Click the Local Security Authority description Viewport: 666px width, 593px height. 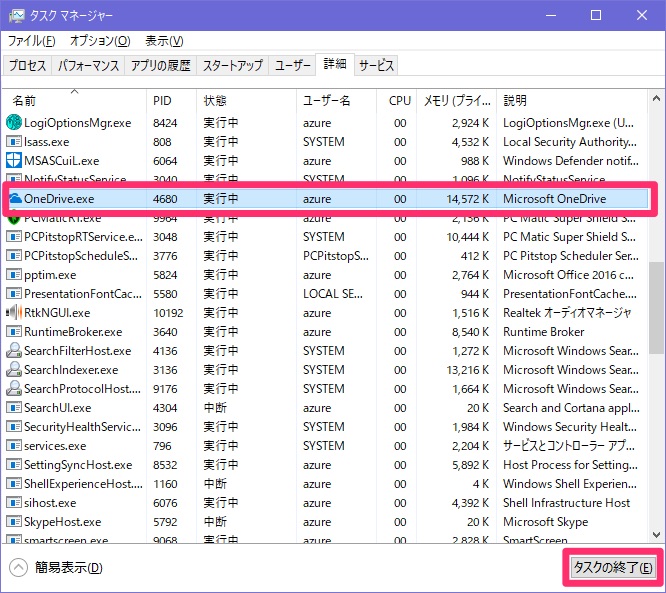(570, 142)
